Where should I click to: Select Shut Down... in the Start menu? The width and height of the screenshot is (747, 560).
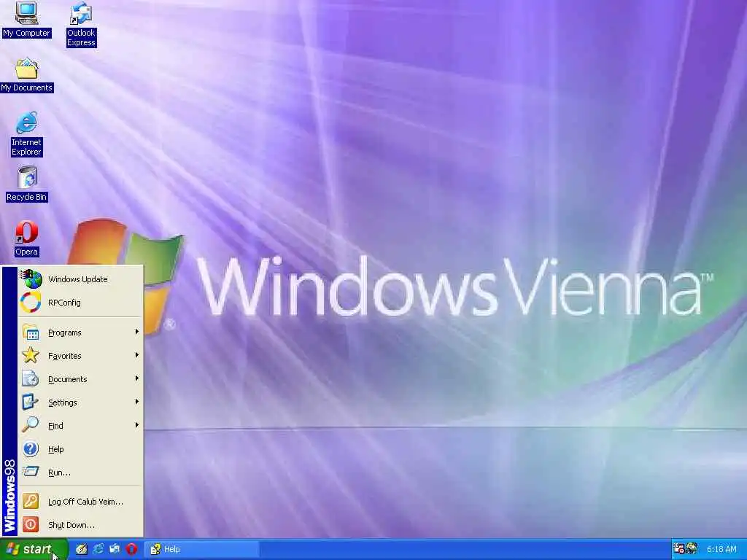click(x=80, y=525)
